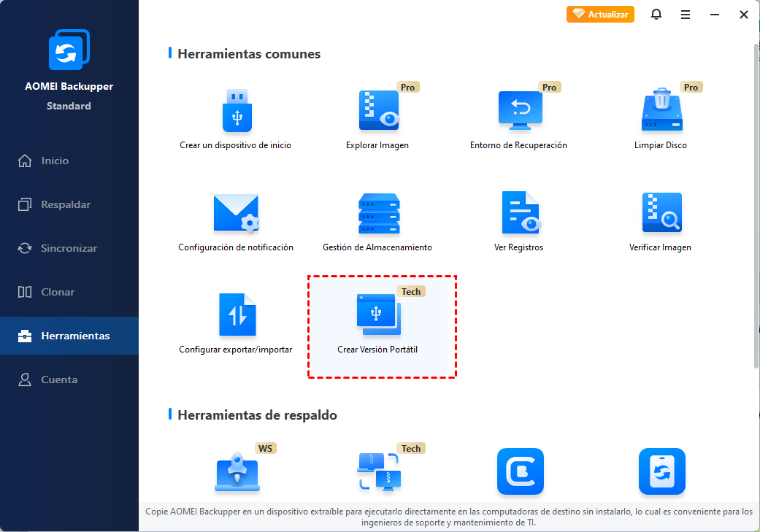Switch to Sincronizar section
The width and height of the screenshot is (760, 532).
[69, 248]
